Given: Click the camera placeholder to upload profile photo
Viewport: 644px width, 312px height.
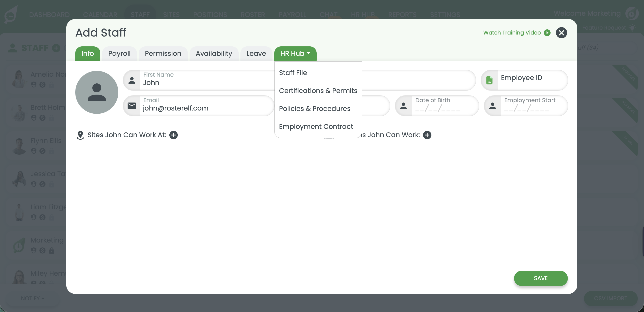Looking at the screenshot, I should pyautogui.click(x=96, y=92).
